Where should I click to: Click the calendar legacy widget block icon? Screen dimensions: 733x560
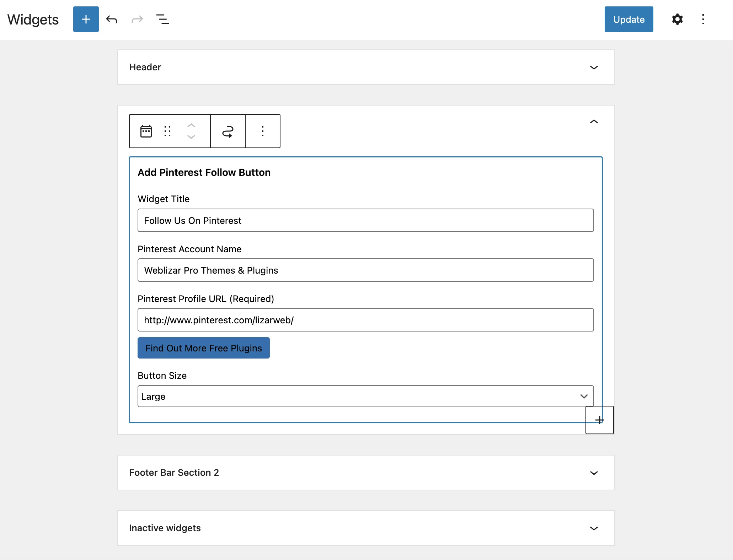click(146, 131)
